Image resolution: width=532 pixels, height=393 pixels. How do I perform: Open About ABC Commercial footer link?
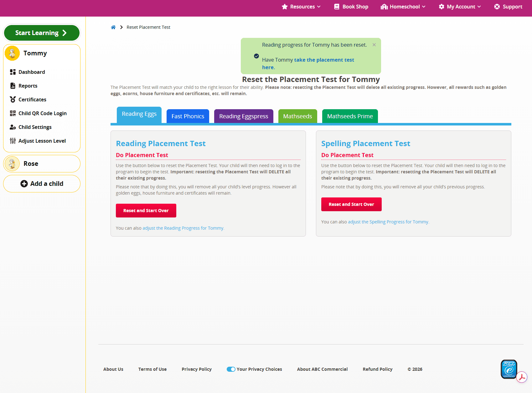pos(323,369)
